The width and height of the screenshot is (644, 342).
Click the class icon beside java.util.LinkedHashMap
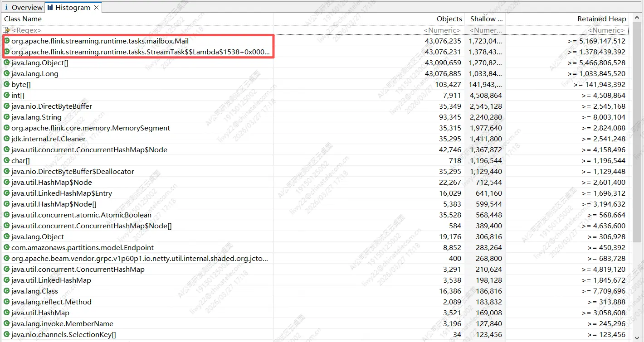coord(7,280)
